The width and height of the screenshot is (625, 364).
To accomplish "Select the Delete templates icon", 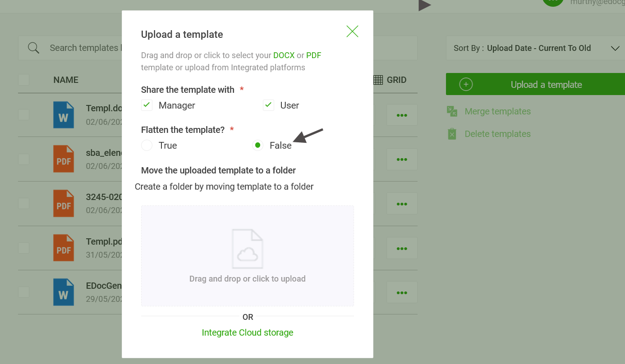I will (451, 133).
